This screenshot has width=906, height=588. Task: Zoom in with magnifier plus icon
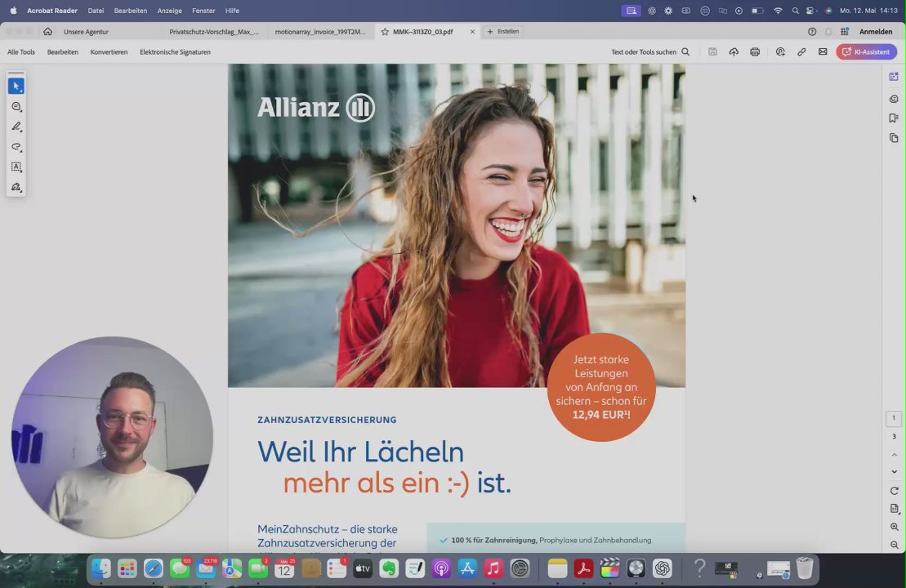(x=895, y=527)
